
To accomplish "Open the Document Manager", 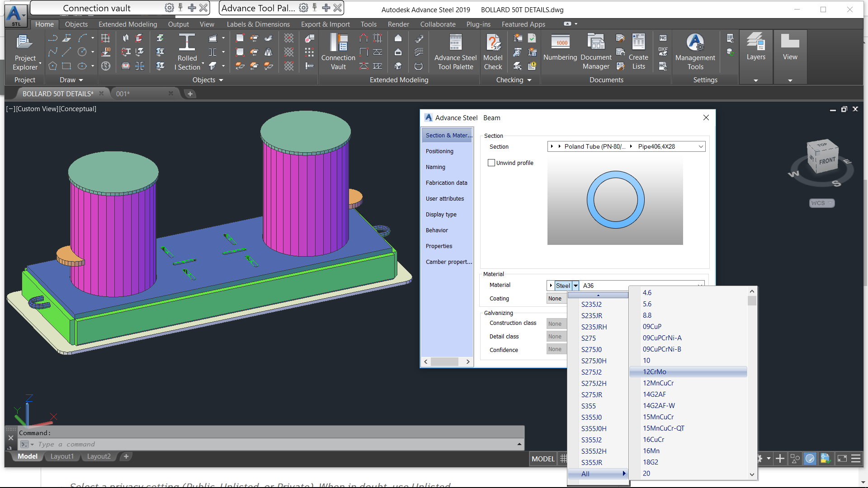I will [596, 52].
